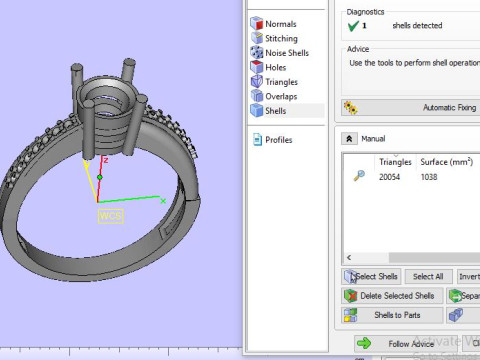
Task: Open the Noise Shells category
Action: click(x=287, y=53)
